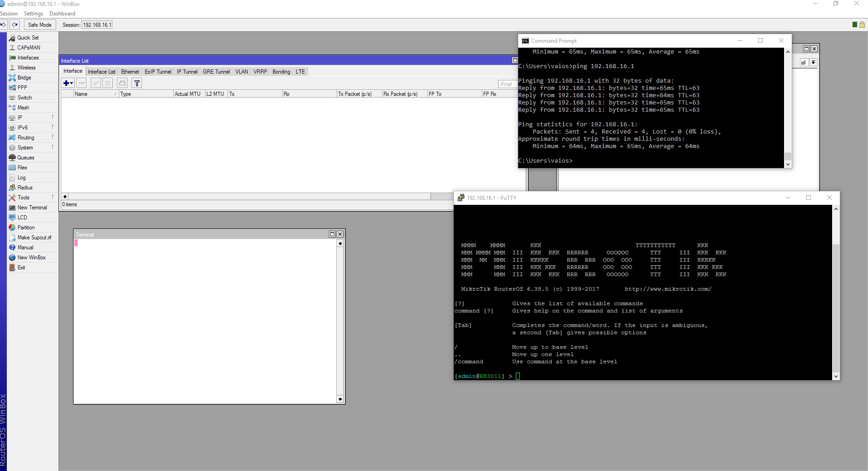
Task: Sort interfaces by Actual MTU column
Action: (x=189, y=94)
